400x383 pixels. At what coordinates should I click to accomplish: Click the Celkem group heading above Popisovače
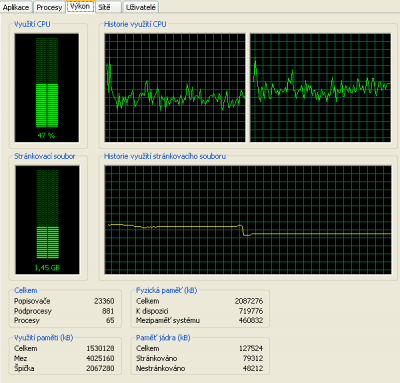click(x=26, y=291)
